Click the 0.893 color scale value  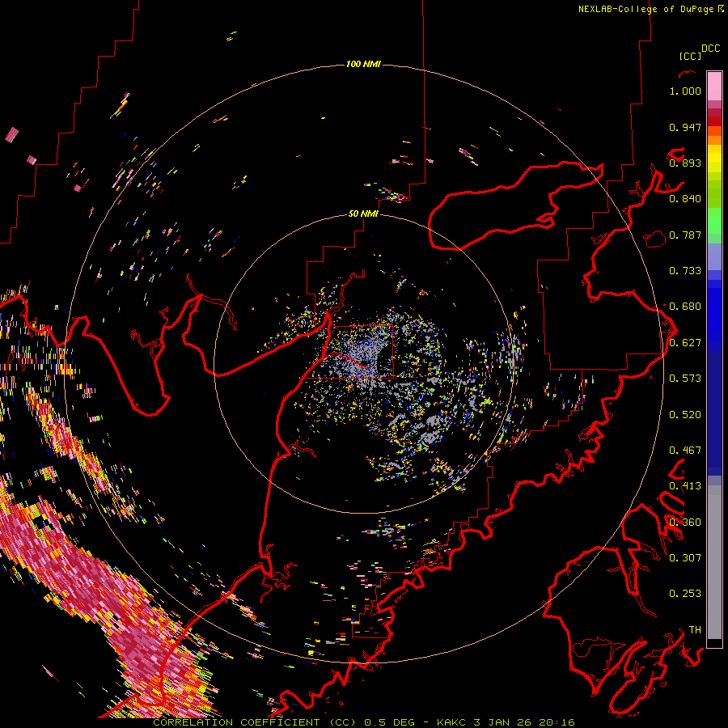pos(685,163)
